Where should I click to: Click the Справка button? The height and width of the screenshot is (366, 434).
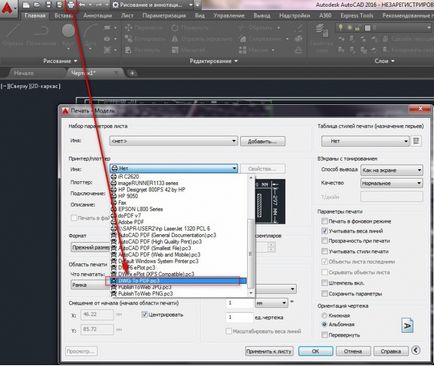[391, 351]
